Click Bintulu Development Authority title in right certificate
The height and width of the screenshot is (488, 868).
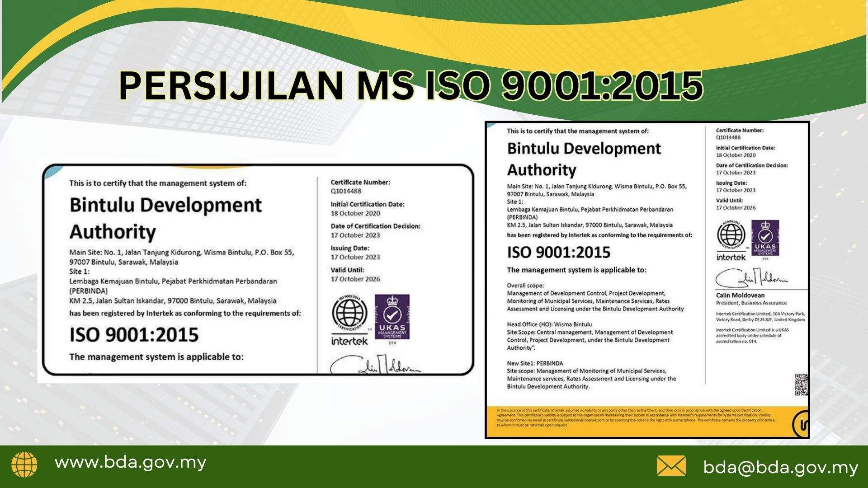584,159
